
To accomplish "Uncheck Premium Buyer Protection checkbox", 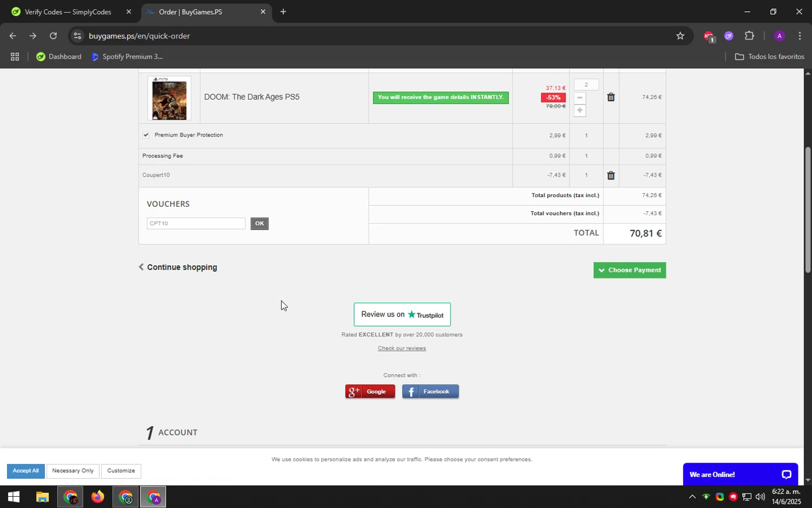I will [x=146, y=135].
